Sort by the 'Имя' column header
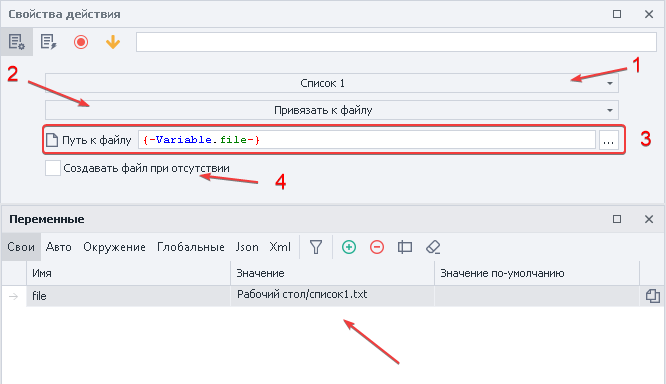This screenshot has width=666, height=384. [129, 273]
